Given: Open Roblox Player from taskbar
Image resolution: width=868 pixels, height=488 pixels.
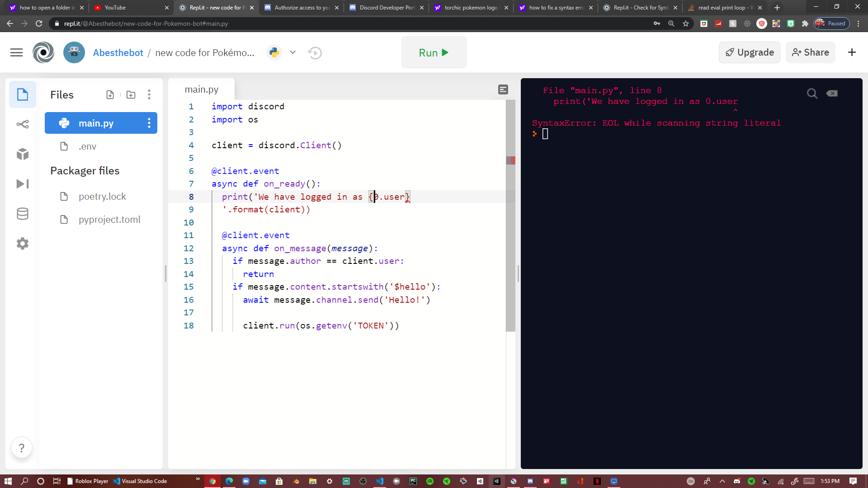Looking at the screenshot, I should [88, 481].
